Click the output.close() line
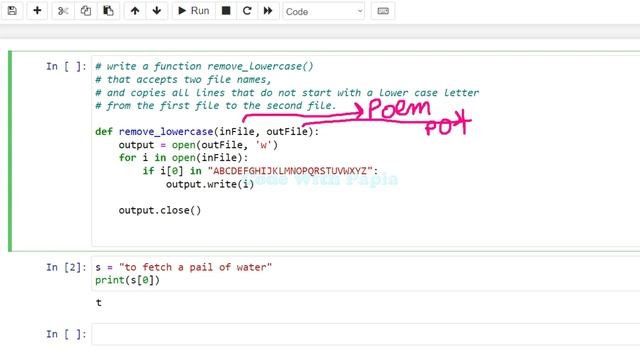This screenshot has height=360, width=640. [160, 210]
